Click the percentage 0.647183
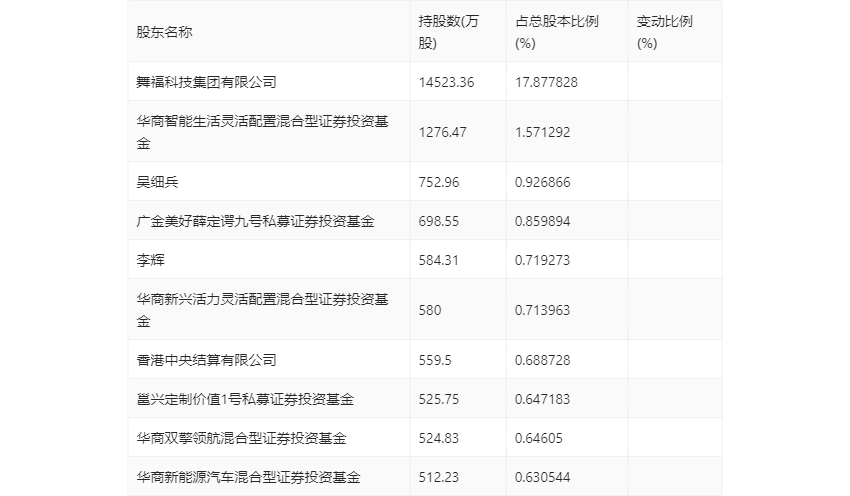The image size is (850, 496). pyautogui.click(x=543, y=398)
